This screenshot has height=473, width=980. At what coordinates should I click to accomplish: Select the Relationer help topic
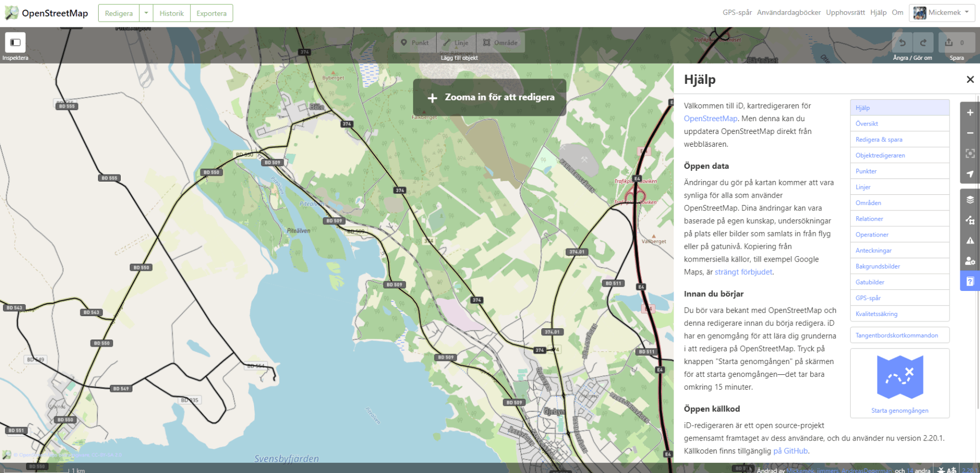(x=899, y=219)
